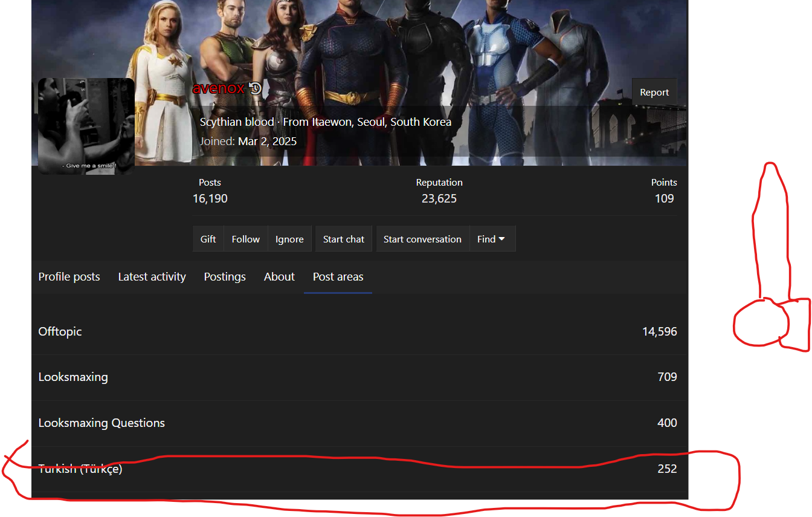Click the avenox username heading
The height and width of the screenshot is (517, 812).
coord(218,88)
